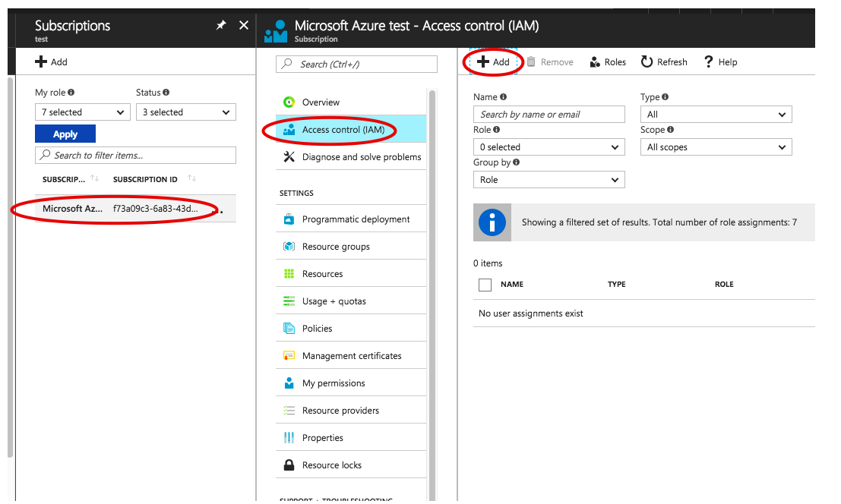Click the Usage + quotas bars icon

[289, 301]
